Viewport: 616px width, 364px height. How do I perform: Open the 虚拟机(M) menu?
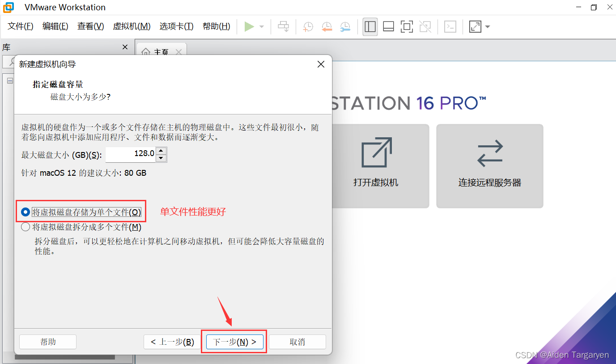point(132,26)
